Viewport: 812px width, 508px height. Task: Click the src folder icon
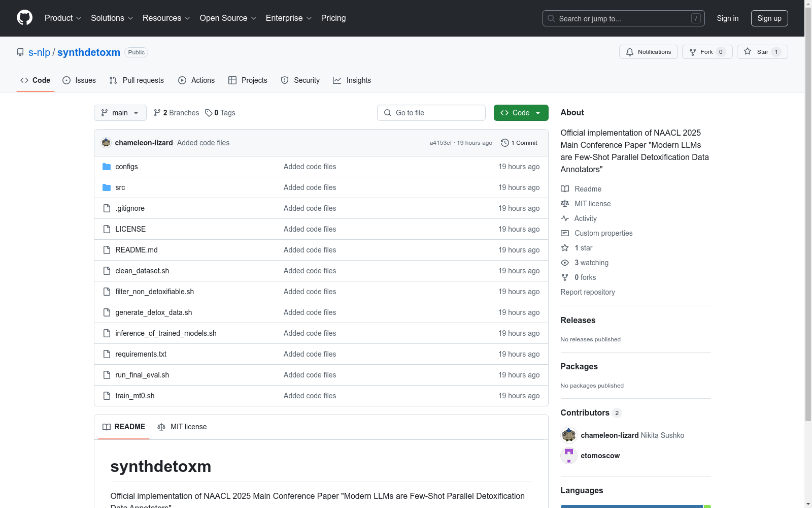point(107,187)
